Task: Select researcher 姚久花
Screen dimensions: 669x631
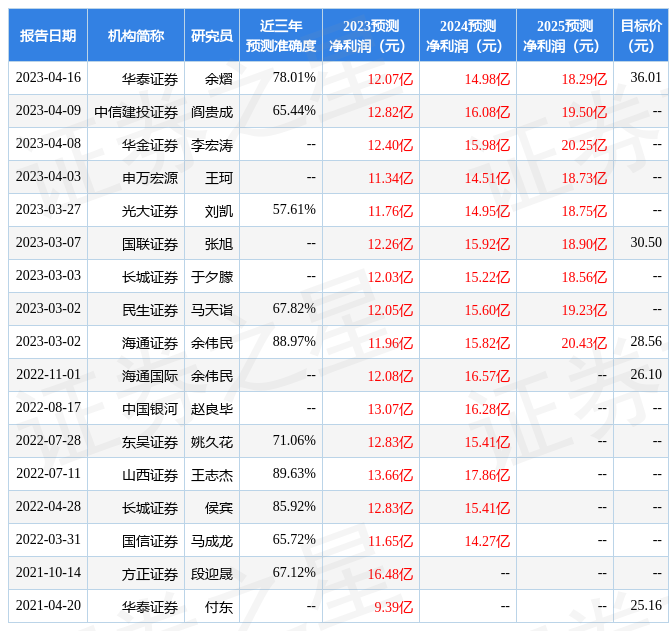Action: click(212, 442)
